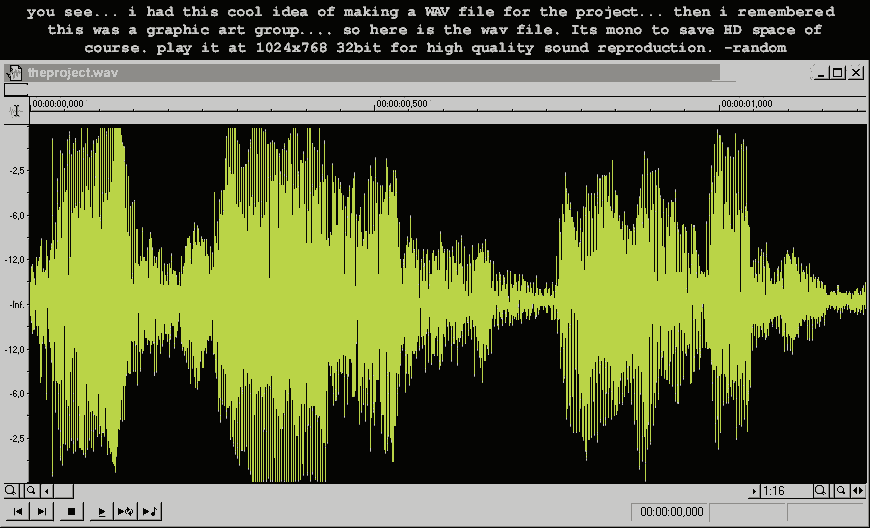The image size is (870, 528).
Task: Click the large magnifier at bottom-left
Action: point(11,491)
